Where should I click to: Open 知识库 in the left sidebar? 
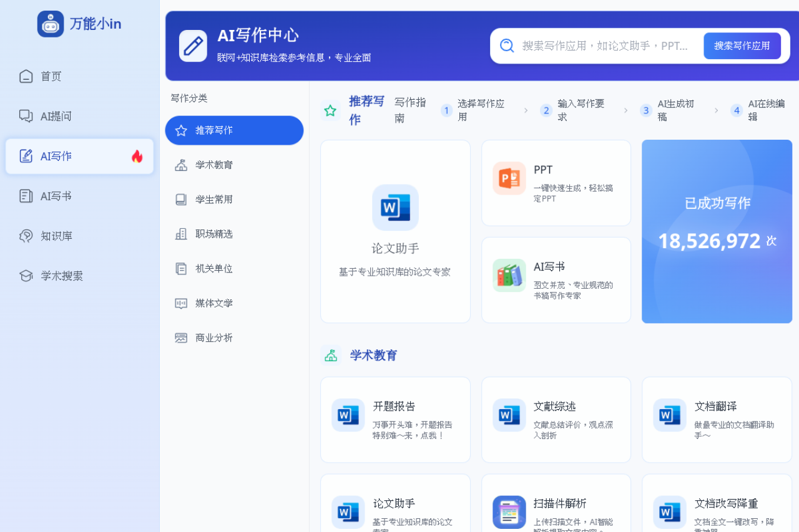click(x=79, y=236)
